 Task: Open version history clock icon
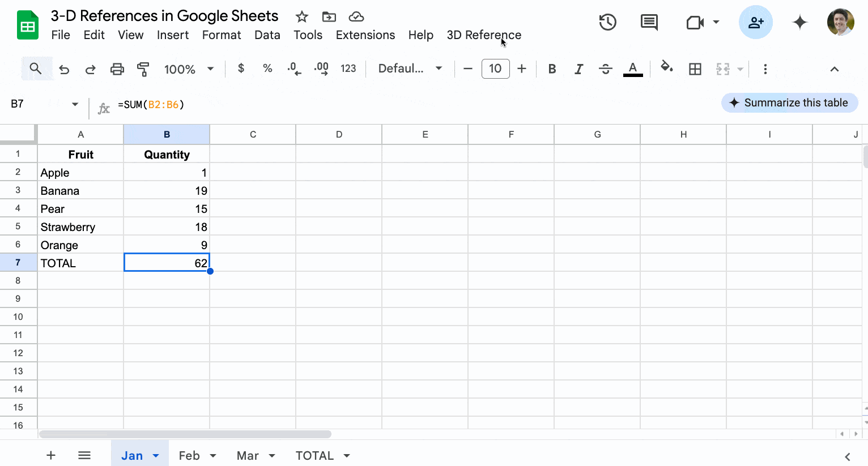(x=607, y=23)
